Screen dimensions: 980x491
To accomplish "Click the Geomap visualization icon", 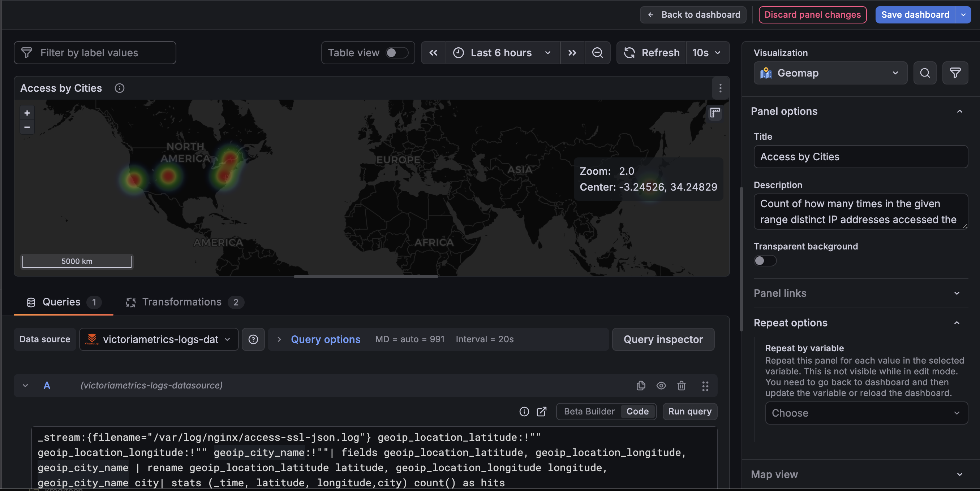I will [x=766, y=73].
